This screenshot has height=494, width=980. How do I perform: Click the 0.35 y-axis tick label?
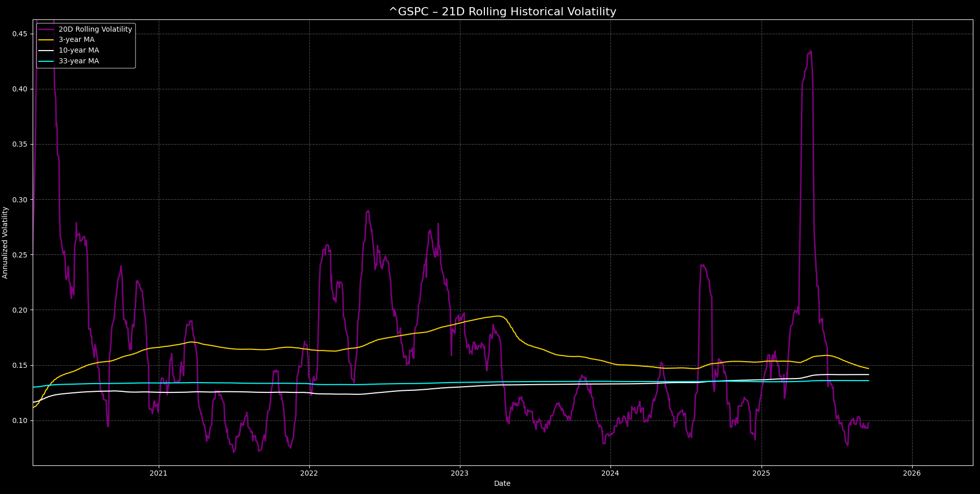click(x=19, y=145)
